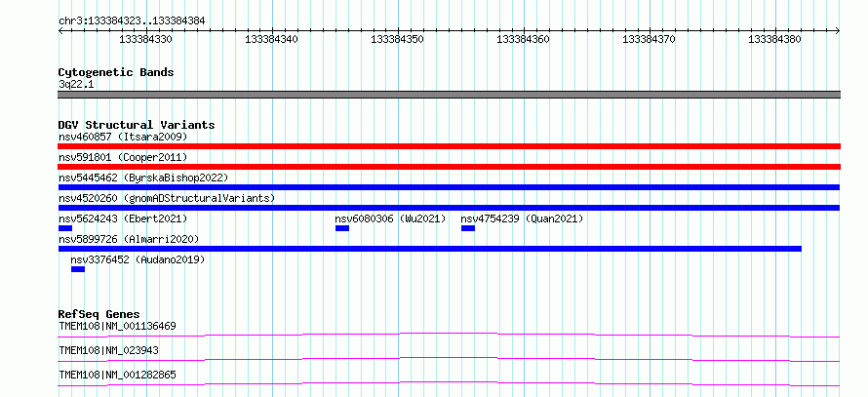Select the blue nsv5899726 variant bar
This screenshot has height=397, width=868.
[x=430, y=249]
